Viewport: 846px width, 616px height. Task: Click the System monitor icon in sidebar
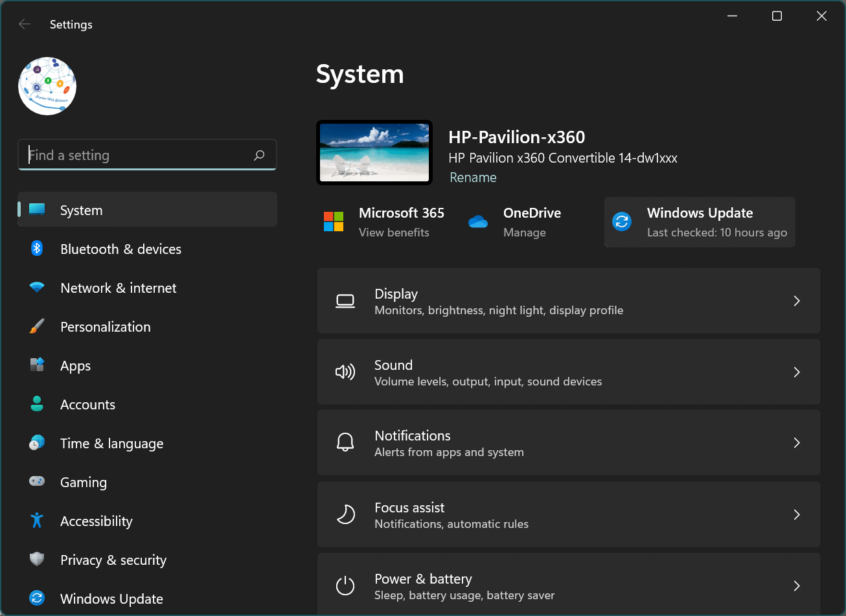[x=37, y=210]
